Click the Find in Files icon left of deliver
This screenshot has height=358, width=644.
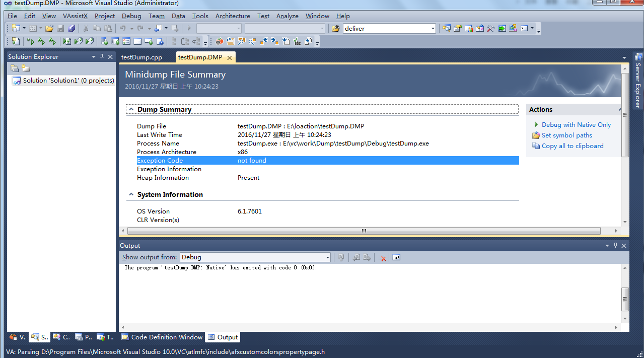click(336, 29)
